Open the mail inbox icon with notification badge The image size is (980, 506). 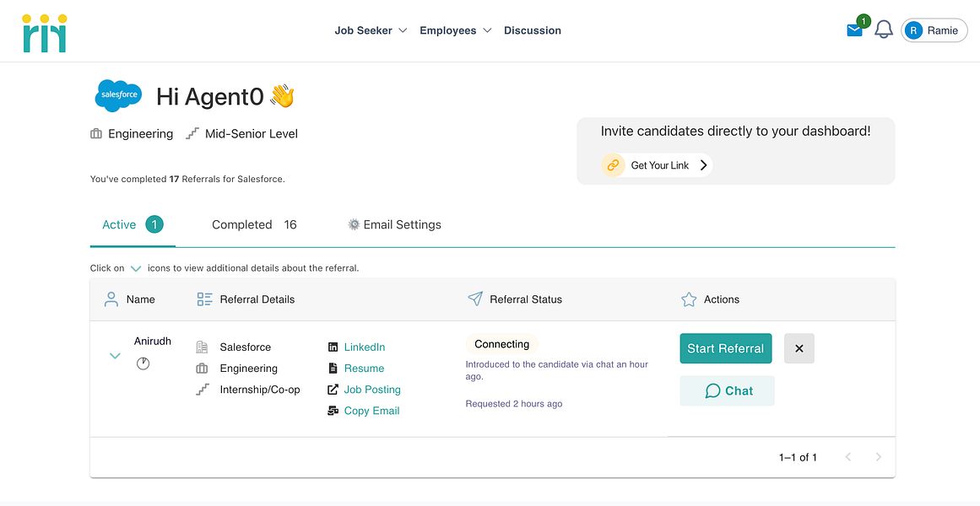854,29
